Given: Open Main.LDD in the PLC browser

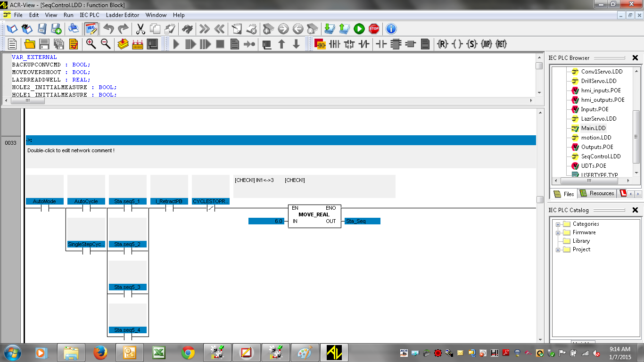Looking at the screenshot, I should click(593, 128).
